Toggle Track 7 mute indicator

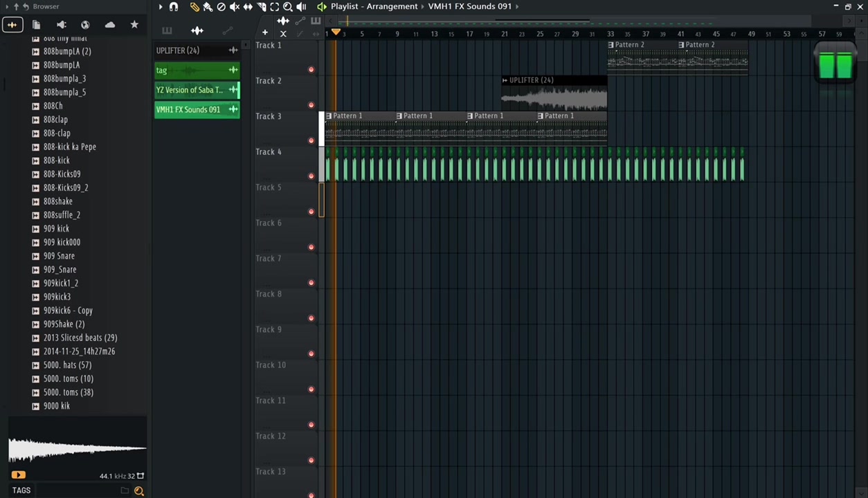tap(311, 283)
